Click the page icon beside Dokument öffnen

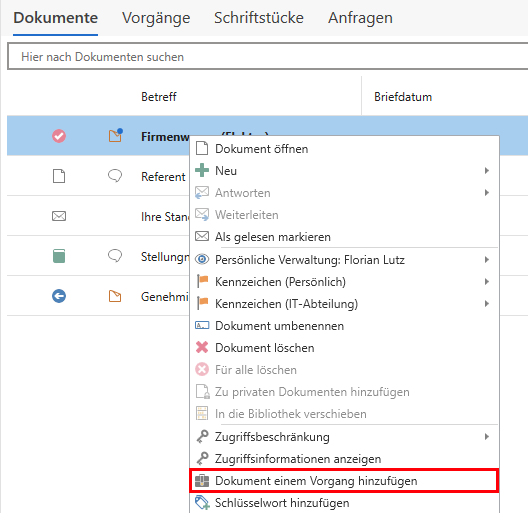[x=202, y=148]
